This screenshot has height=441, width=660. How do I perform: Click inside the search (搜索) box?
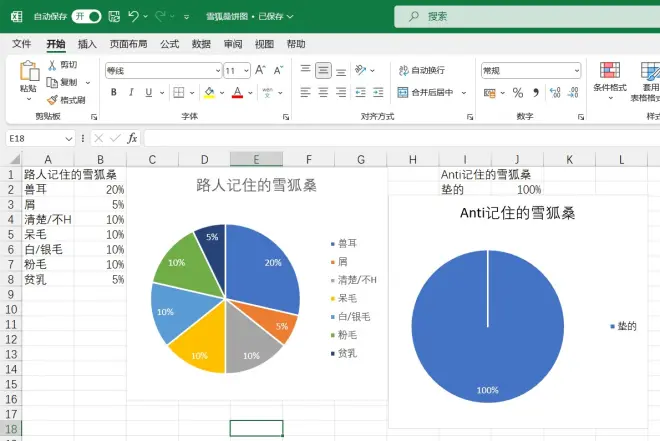(x=520, y=17)
